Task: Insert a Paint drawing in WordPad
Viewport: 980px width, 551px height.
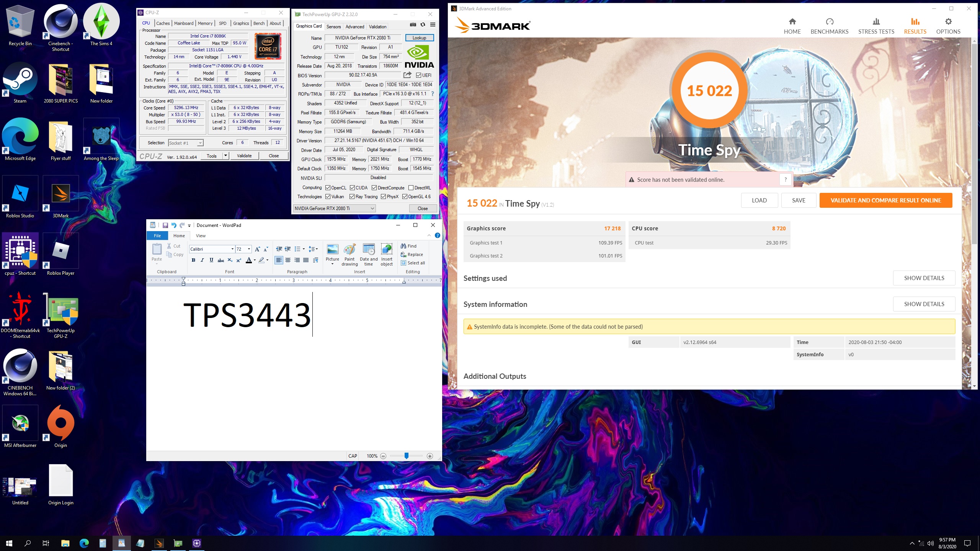Action: point(350,255)
